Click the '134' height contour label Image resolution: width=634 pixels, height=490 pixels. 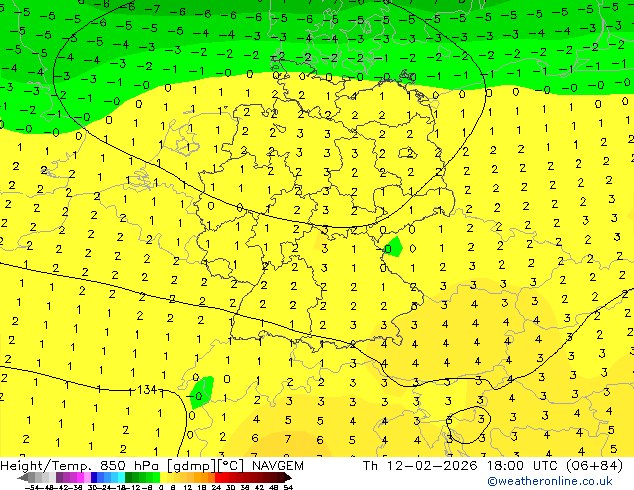147,390
